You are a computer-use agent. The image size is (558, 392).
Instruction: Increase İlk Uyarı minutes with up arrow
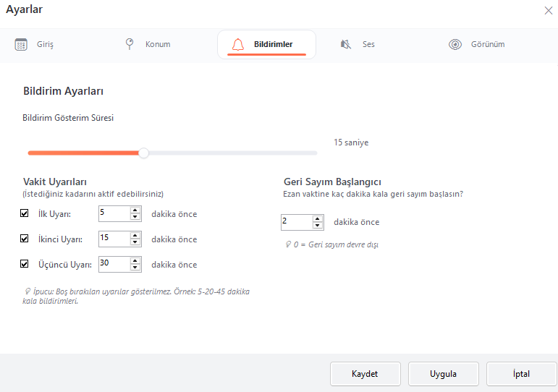[135, 210]
